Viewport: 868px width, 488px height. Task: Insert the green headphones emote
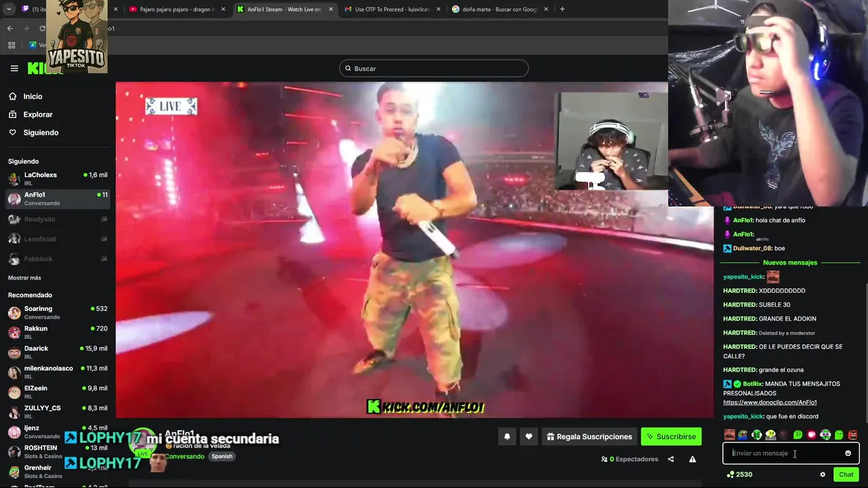pos(825,434)
